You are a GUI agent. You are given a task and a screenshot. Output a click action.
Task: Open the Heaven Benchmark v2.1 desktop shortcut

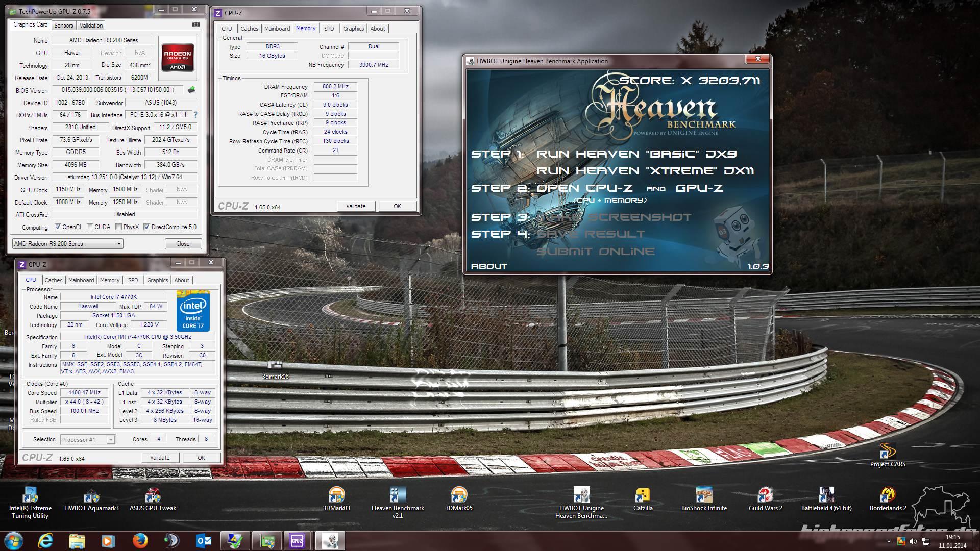tap(398, 503)
